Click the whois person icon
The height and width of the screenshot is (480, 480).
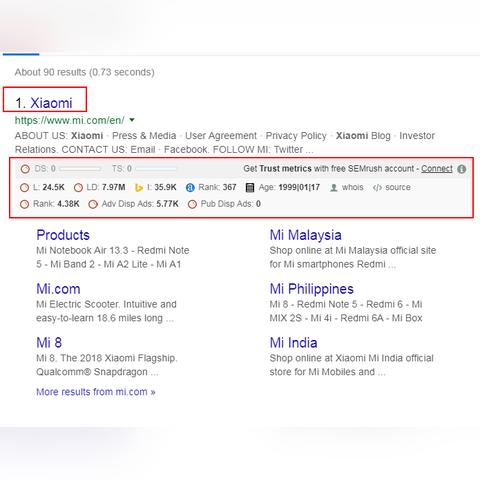(x=334, y=188)
